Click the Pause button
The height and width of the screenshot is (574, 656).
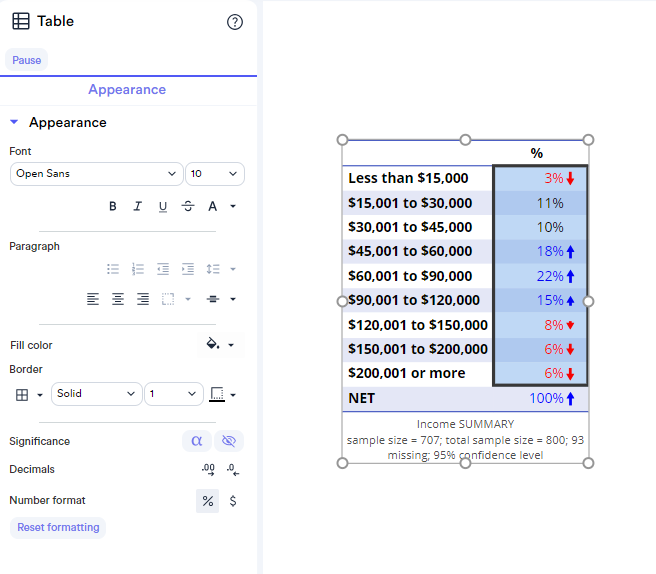pyautogui.click(x=26, y=60)
